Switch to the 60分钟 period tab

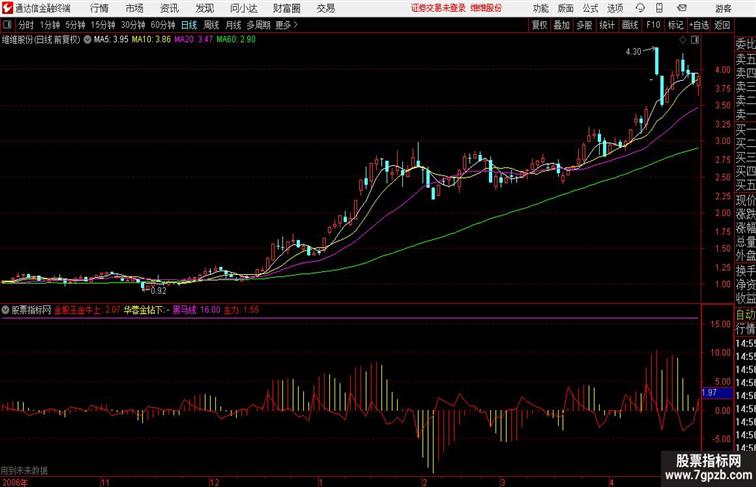point(163,25)
